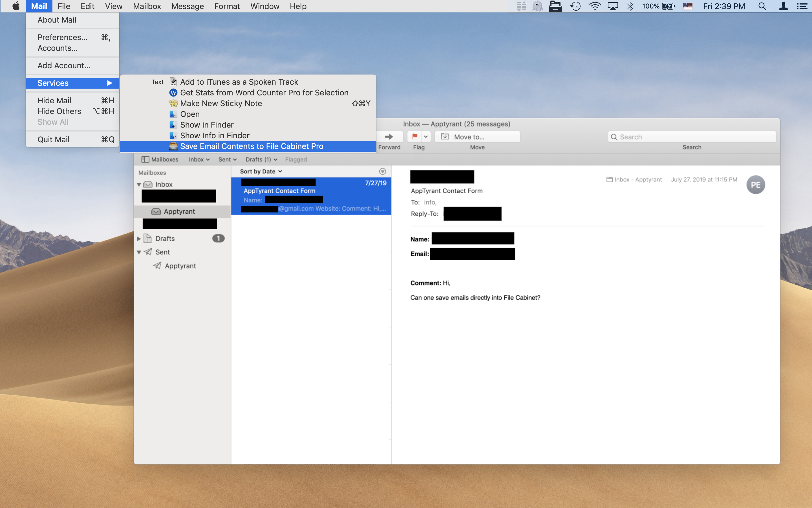Open Notification Center list icon
This screenshot has height=508, width=812.
pos(802,6)
